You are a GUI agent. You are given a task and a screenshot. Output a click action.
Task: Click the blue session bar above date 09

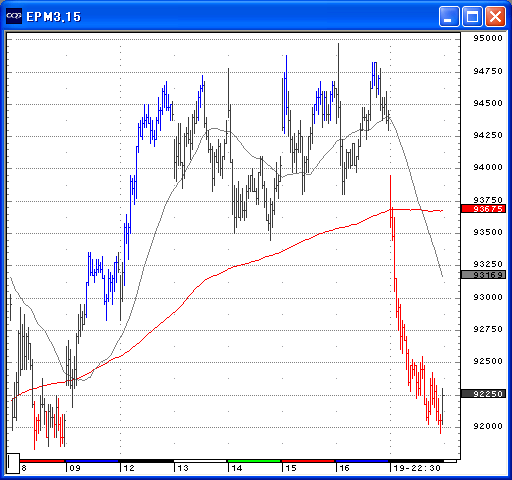tap(92, 461)
